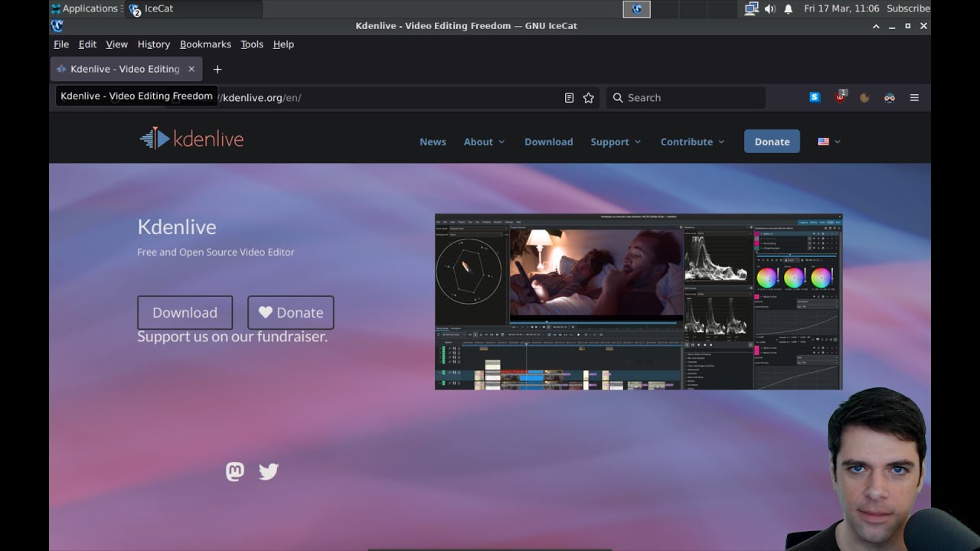The image size is (980, 551).
Task: Expand the About dropdown menu
Action: point(484,142)
